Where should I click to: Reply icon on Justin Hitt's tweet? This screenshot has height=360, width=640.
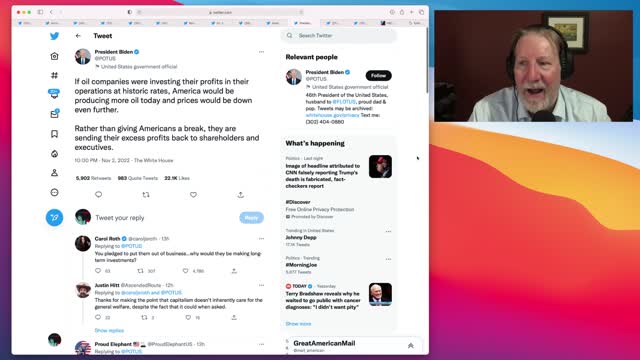(98, 317)
